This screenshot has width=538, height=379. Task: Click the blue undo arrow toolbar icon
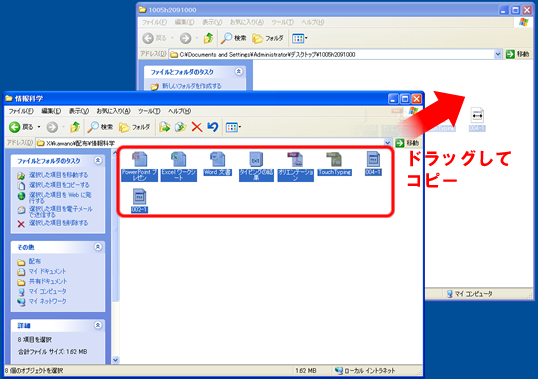click(213, 127)
